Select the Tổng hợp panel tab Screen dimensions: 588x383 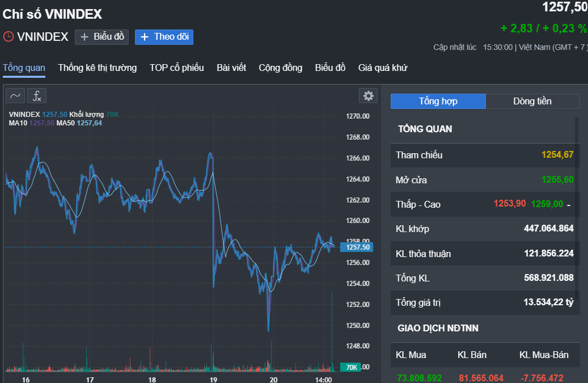click(x=438, y=102)
